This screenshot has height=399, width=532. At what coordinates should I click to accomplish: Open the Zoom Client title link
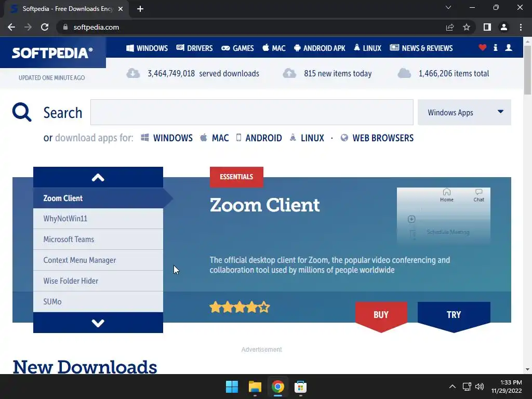264,205
